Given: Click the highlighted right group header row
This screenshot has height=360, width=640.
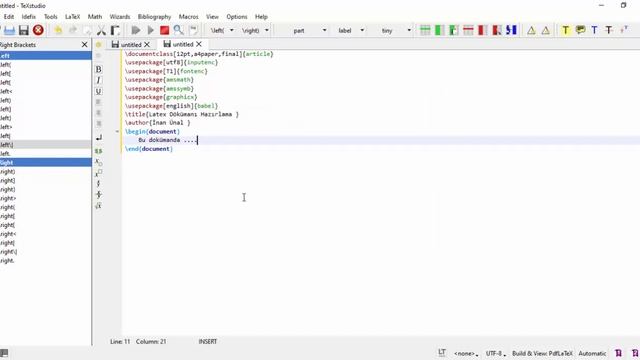Looking at the screenshot, I should click(46, 162).
